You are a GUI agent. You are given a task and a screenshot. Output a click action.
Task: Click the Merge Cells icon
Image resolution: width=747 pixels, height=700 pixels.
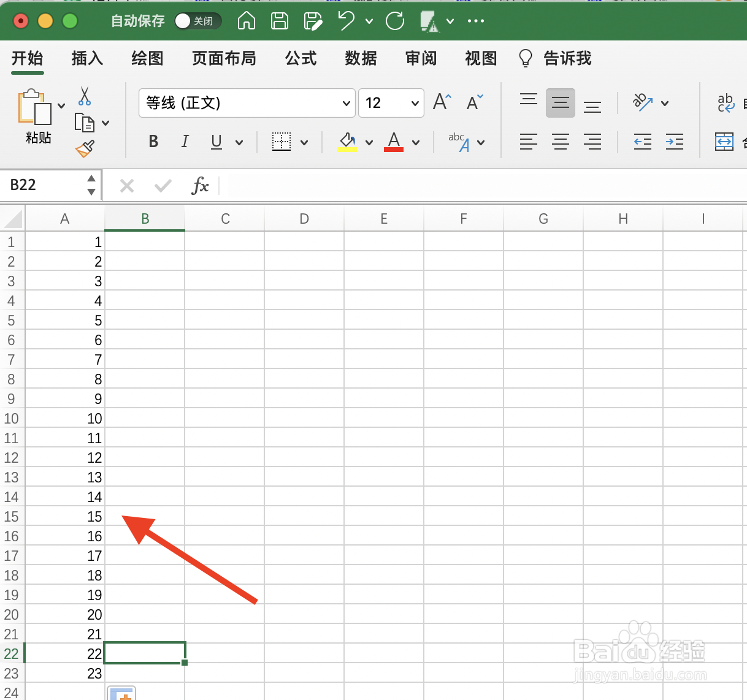pos(724,142)
